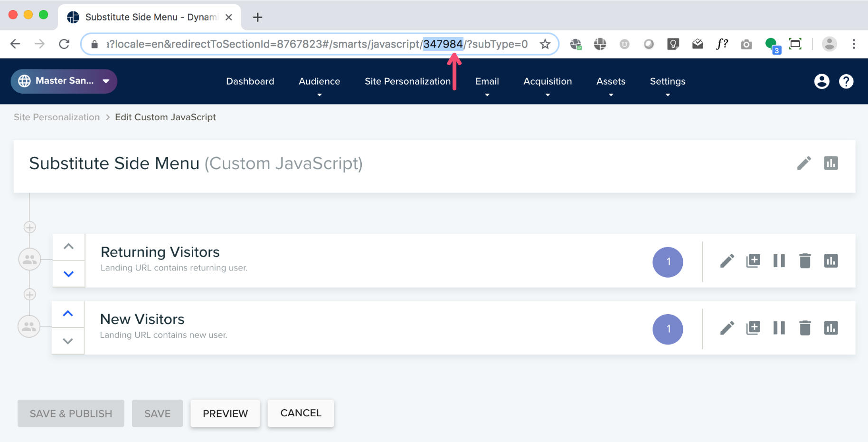
Task: Bookmark the page with the star icon
Action: coord(545,44)
